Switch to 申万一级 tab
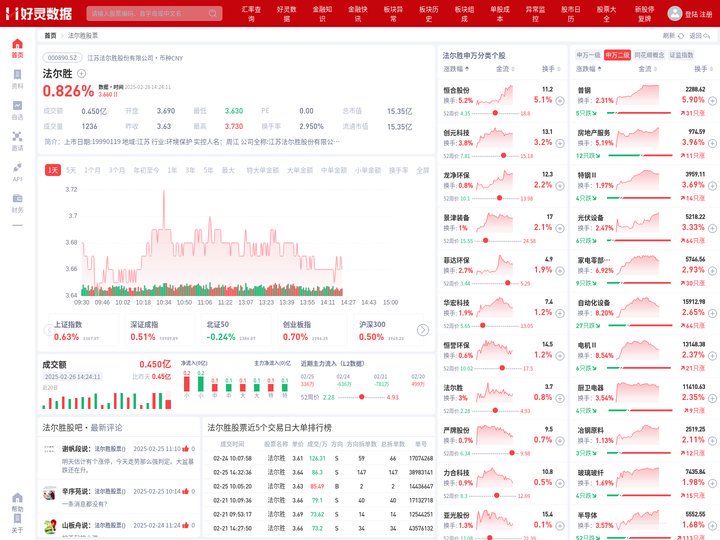Image resolution: width=720 pixels, height=540 pixels. [x=588, y=55]
